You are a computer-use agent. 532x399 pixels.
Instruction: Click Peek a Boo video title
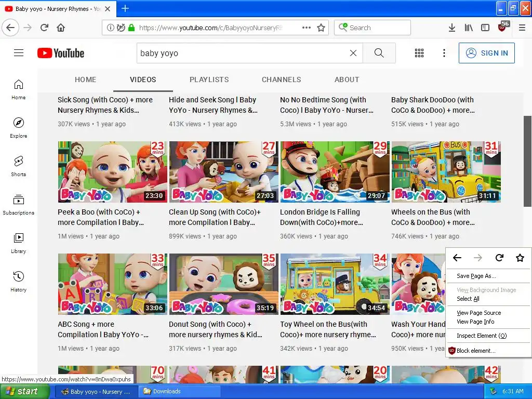click(x=101, y=217)
